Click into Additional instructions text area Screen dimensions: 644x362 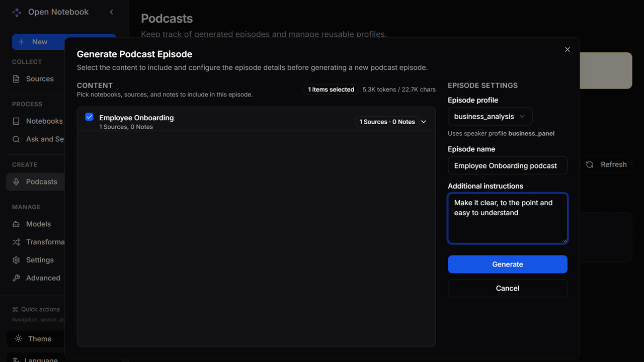pos(508,218)
